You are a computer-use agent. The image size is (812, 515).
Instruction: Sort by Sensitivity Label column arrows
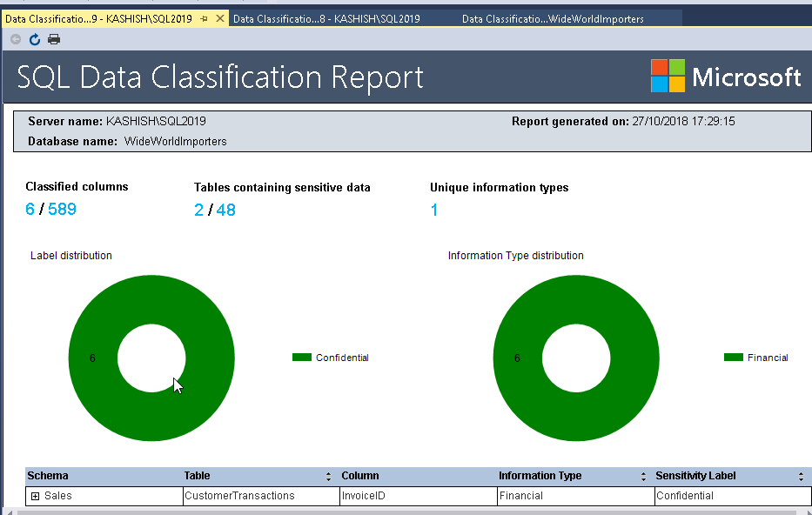click(800, 477)
